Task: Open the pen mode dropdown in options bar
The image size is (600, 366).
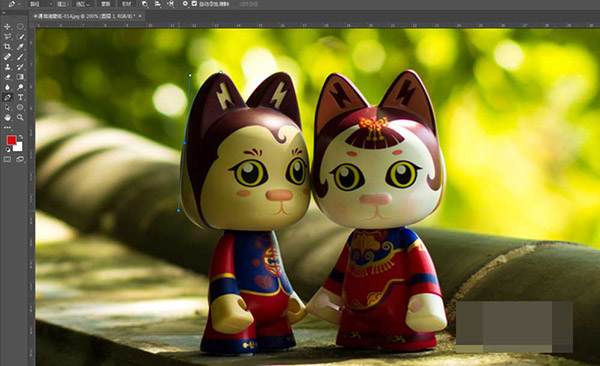Action: [41, 4]
